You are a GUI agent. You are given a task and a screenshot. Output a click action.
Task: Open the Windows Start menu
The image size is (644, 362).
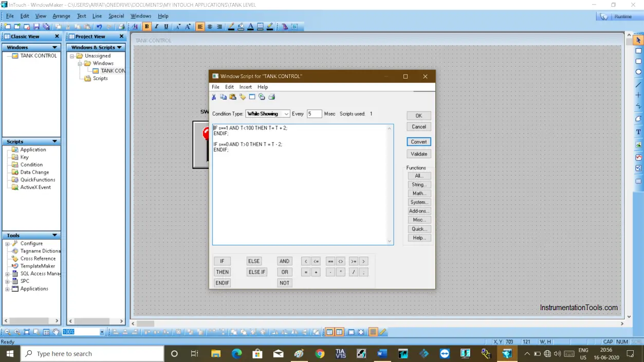pyautogui.click(x=10, y=354)
